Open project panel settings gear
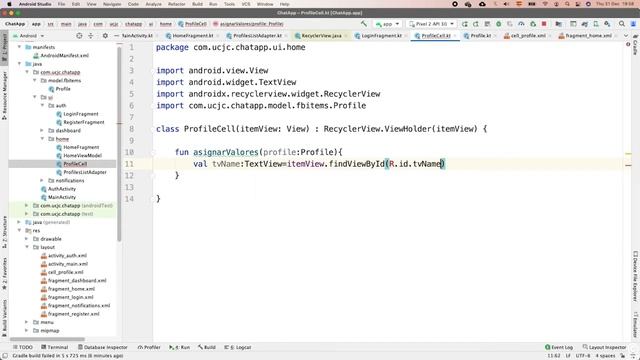 105,36
